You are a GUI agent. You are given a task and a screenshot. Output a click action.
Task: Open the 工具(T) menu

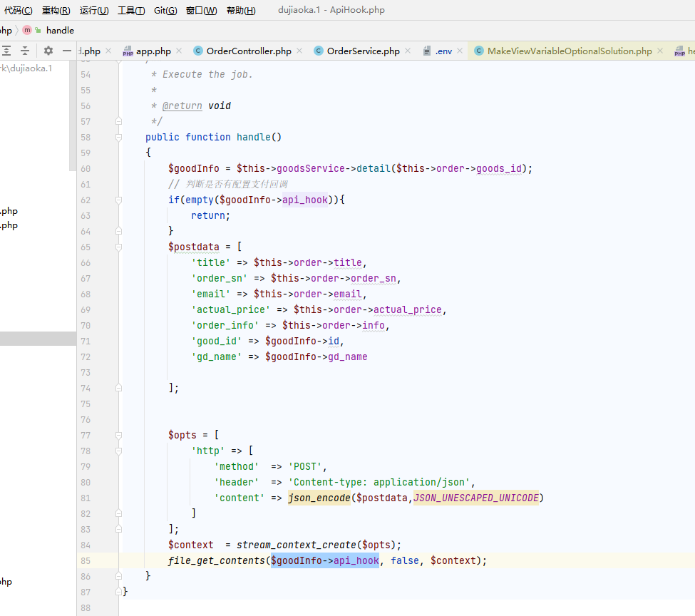coord(131,10)
